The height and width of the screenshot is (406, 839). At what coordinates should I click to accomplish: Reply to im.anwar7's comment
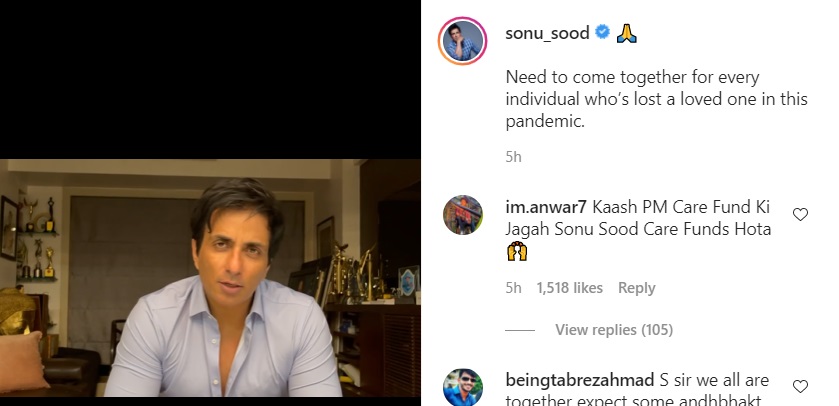click(636, 288)
